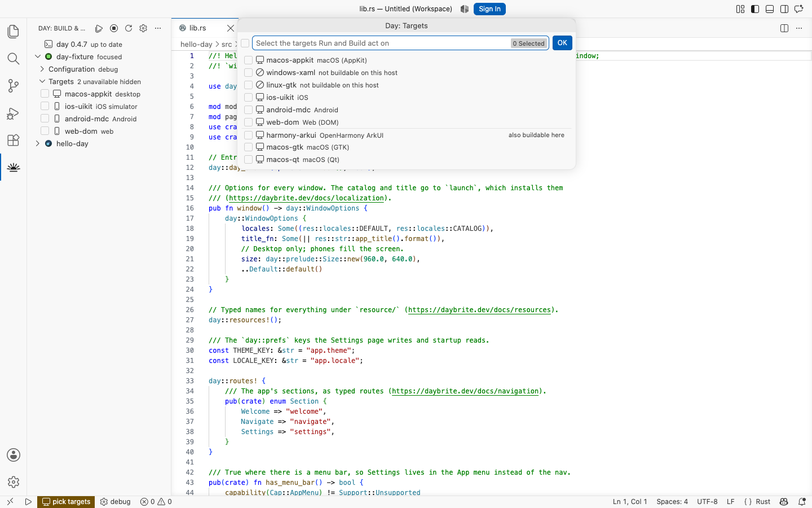Open the Search view in activity bar
The image size is (812, 508).
[14, 59]
